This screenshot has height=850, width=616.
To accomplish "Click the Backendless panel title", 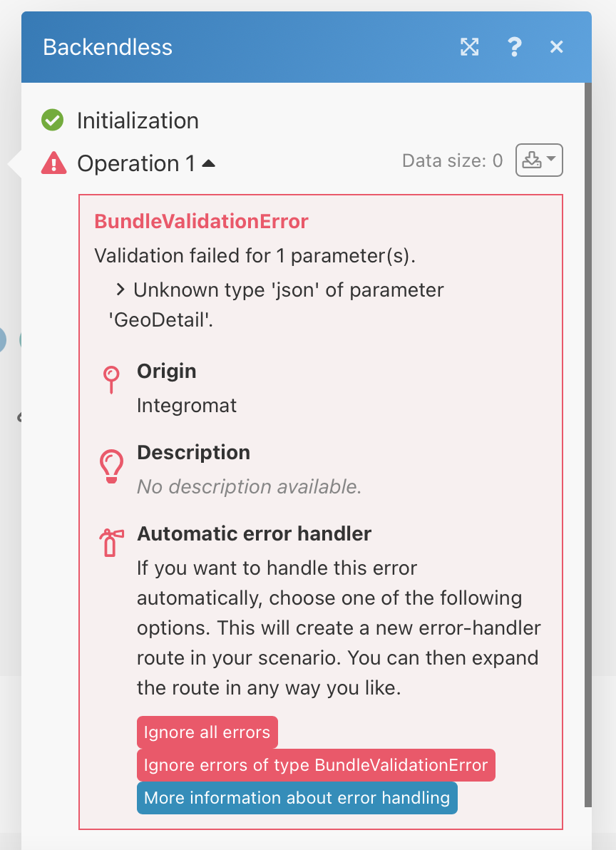I will click(x=107, y=47).
